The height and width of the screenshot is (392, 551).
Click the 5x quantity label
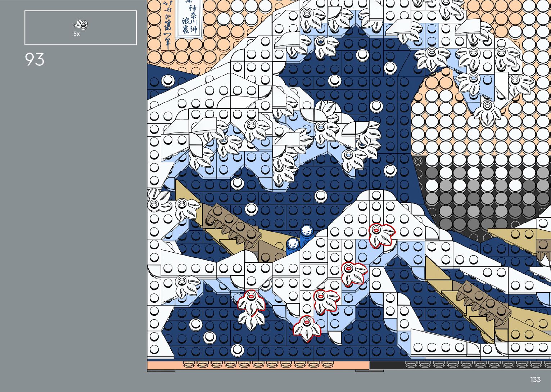point(76,34)
